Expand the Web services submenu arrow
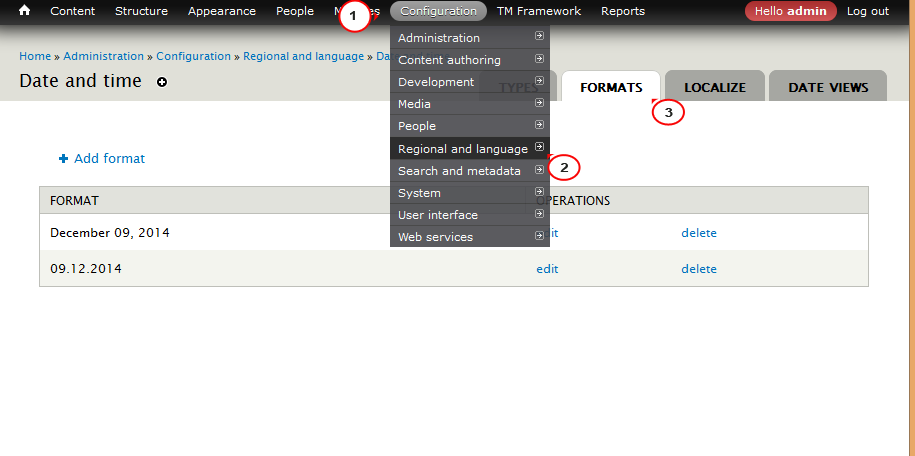This screenshot has width=915, height=456. coord(539,236)
